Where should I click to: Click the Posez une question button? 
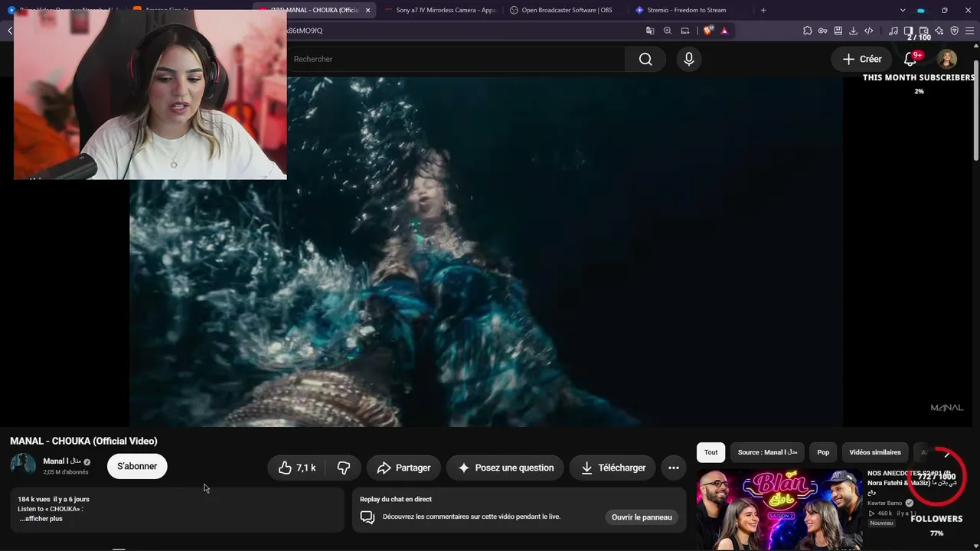(x=505, y=468)
